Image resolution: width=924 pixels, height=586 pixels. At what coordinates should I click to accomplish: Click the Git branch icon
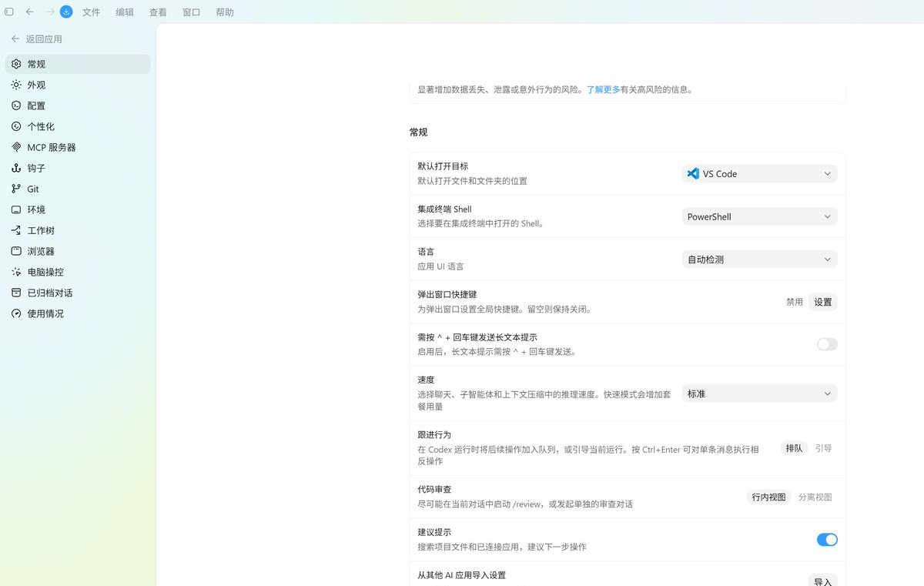pos(16,189)
